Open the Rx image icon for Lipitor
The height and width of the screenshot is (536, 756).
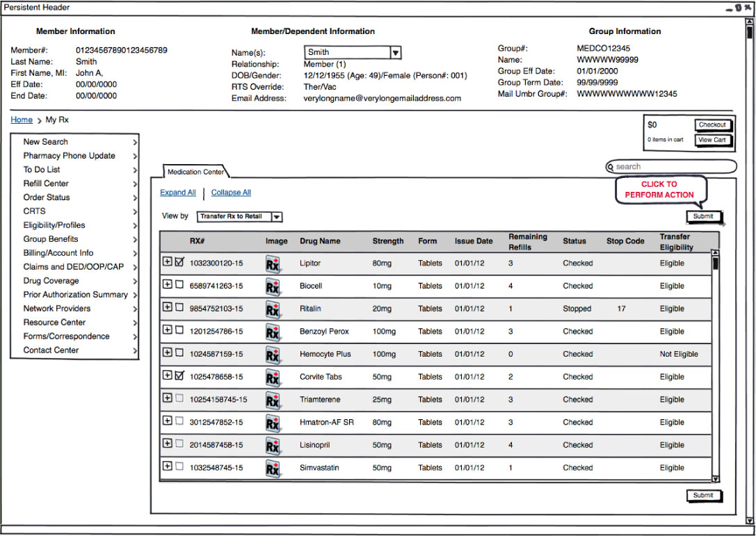click(273, 264)
